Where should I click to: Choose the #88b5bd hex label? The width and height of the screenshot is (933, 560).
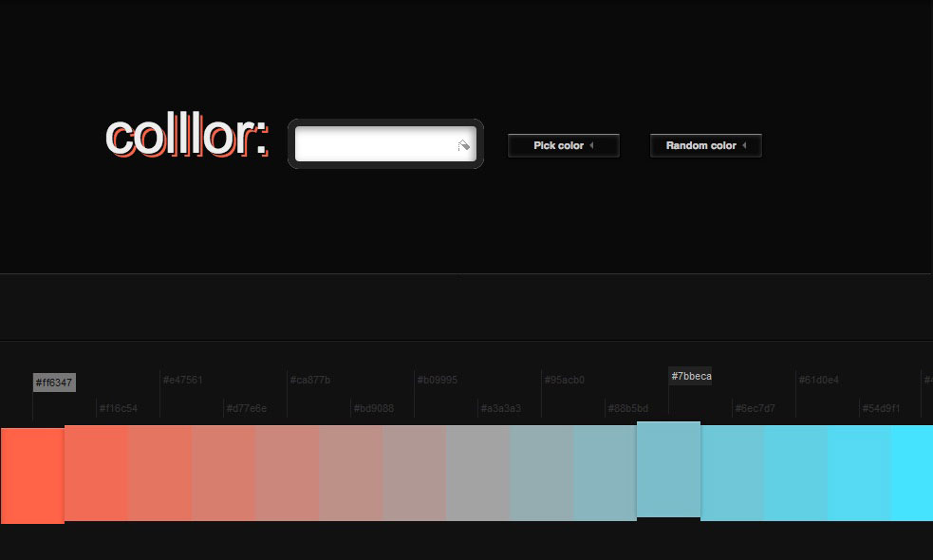point(628,409)
